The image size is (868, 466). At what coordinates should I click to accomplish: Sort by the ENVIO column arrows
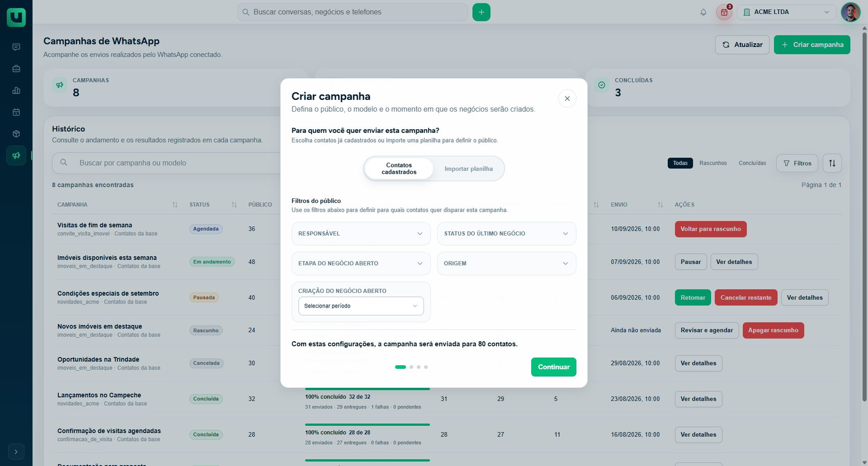(x=660, y=205)
